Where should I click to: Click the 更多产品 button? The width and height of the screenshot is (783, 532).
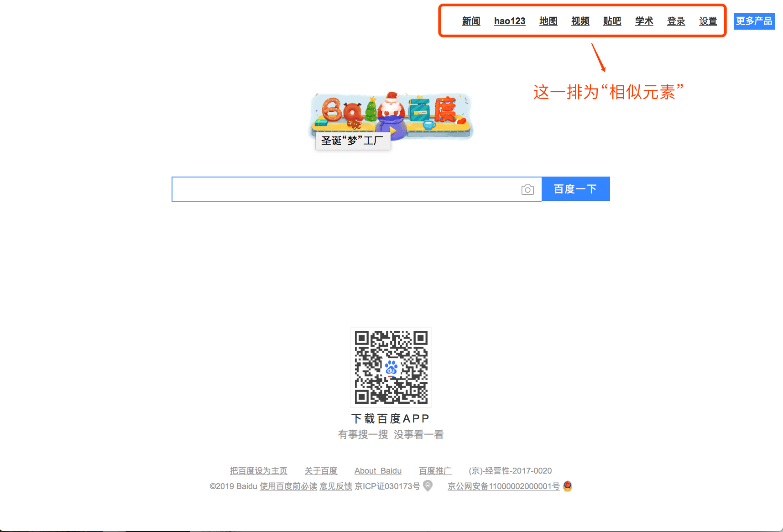754,21
